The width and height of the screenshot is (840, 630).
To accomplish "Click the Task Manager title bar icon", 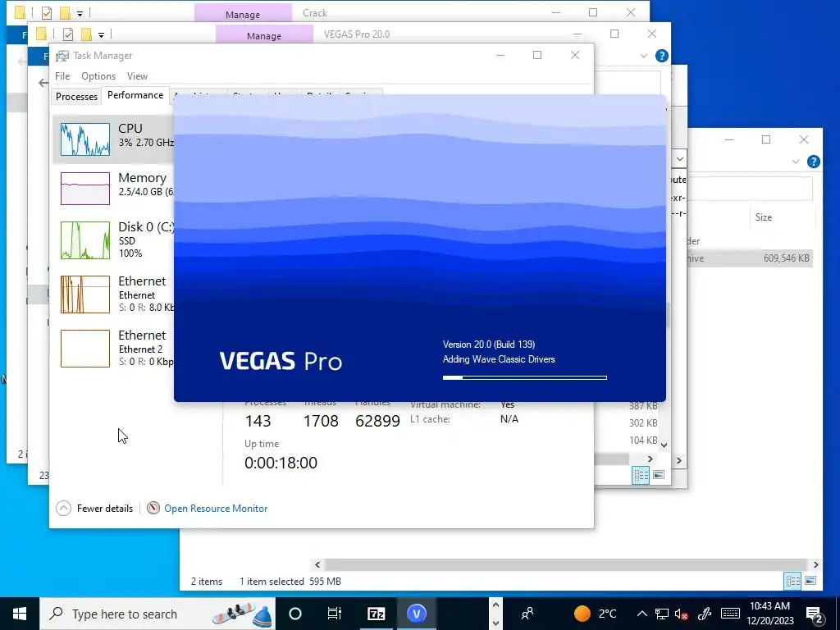I will 62,56.
